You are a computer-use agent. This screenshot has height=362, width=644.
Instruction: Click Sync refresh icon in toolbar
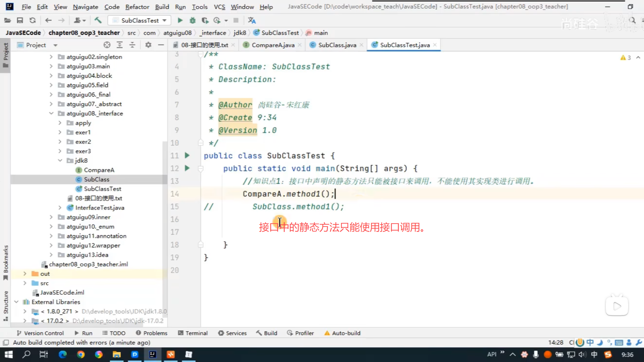[33, 20]
